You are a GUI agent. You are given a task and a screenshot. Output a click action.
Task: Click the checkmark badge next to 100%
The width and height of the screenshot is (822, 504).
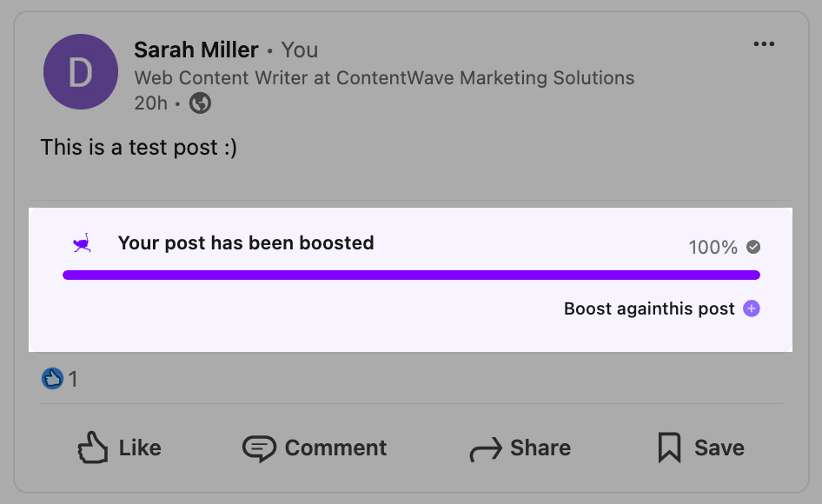(x=752, y=247)
